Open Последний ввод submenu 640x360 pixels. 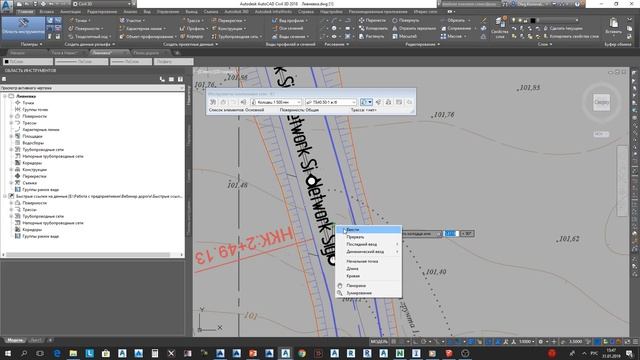point(369,244)
